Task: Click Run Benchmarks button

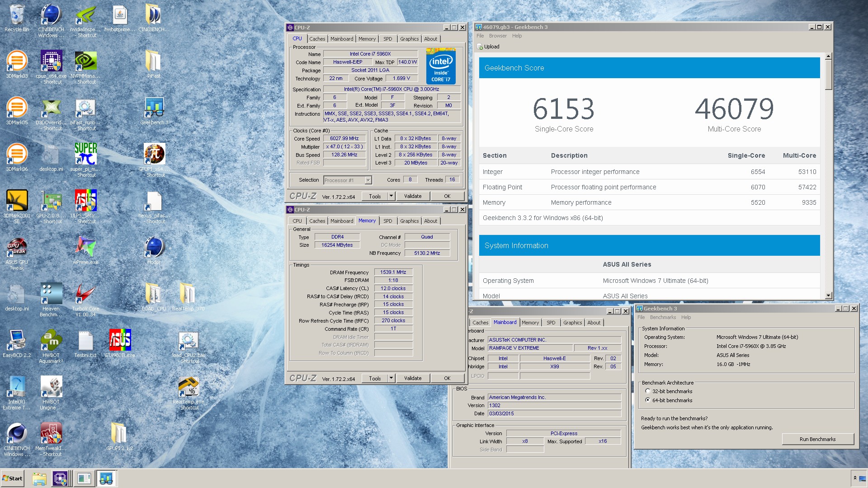Action: coord(817,439)
